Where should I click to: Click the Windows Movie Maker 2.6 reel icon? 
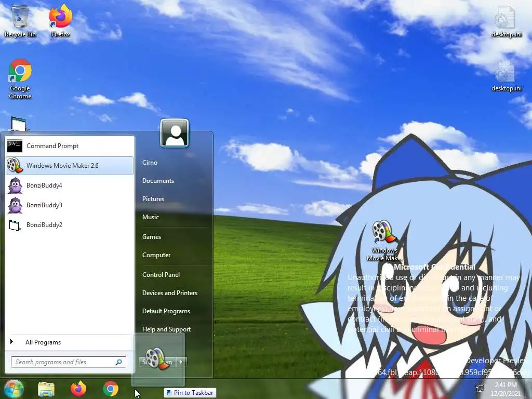(15, 166)
